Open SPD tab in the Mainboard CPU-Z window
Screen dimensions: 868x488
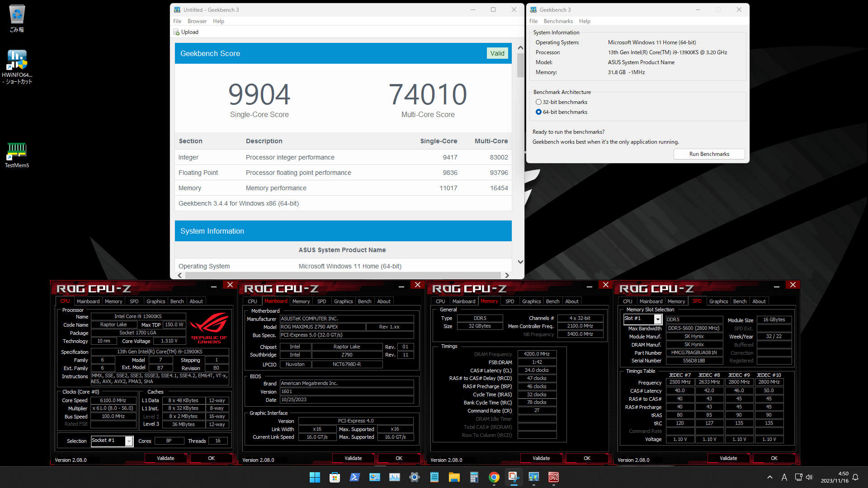click(x=322, y=301)
